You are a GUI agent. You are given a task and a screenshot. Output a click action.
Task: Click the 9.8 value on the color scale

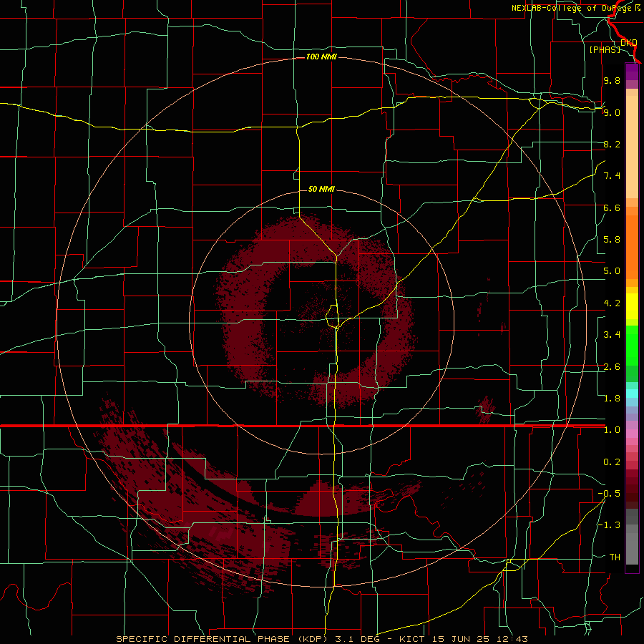(x=612, y=80)
